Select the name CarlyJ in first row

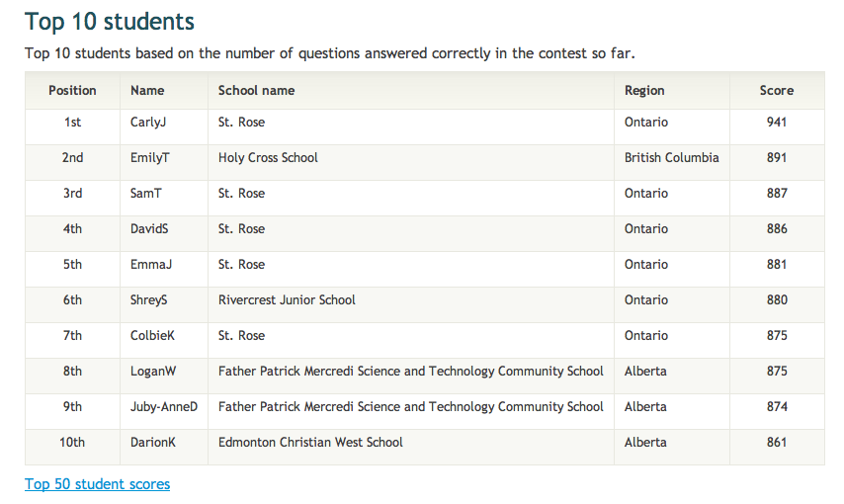(148, 123)
